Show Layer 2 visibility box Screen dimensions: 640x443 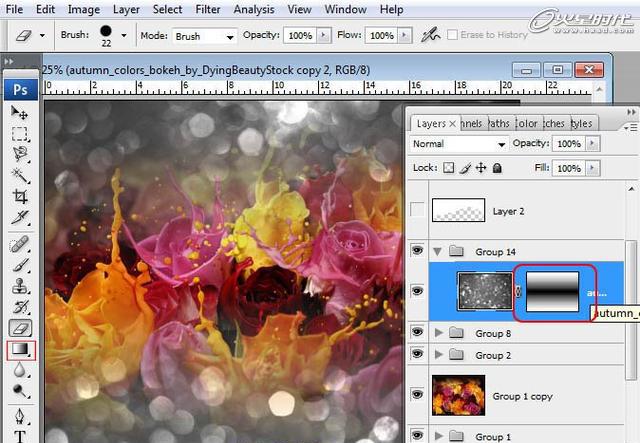tap(417, 209)
